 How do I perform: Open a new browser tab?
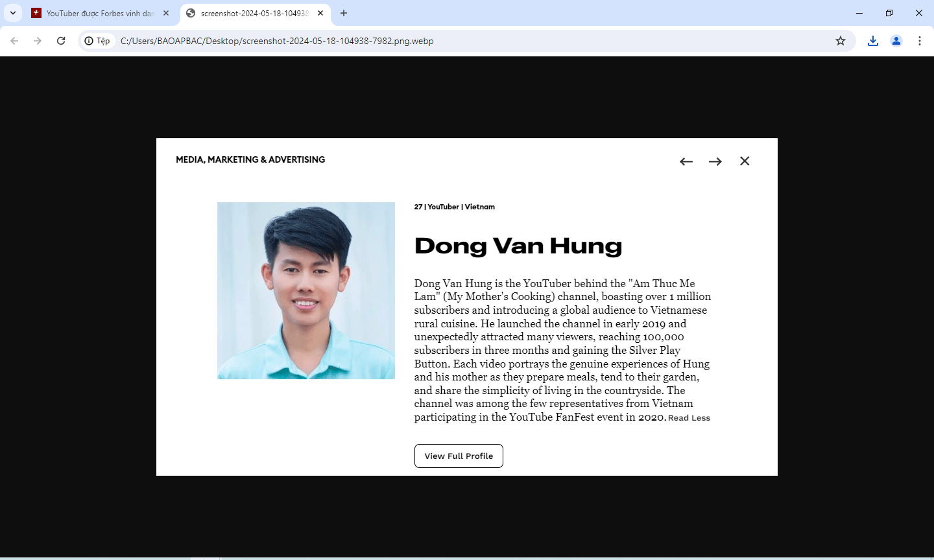coord(344,13)
